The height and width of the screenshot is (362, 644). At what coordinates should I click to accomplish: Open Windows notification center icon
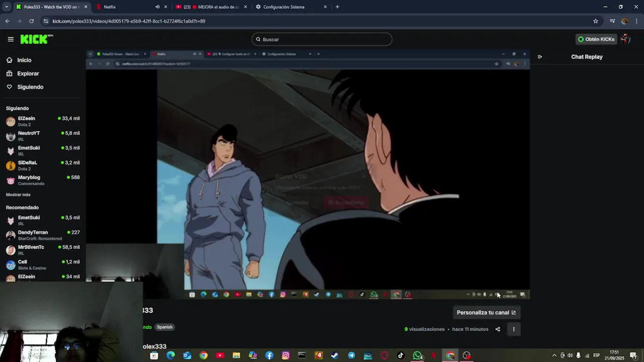coord(633,355)
